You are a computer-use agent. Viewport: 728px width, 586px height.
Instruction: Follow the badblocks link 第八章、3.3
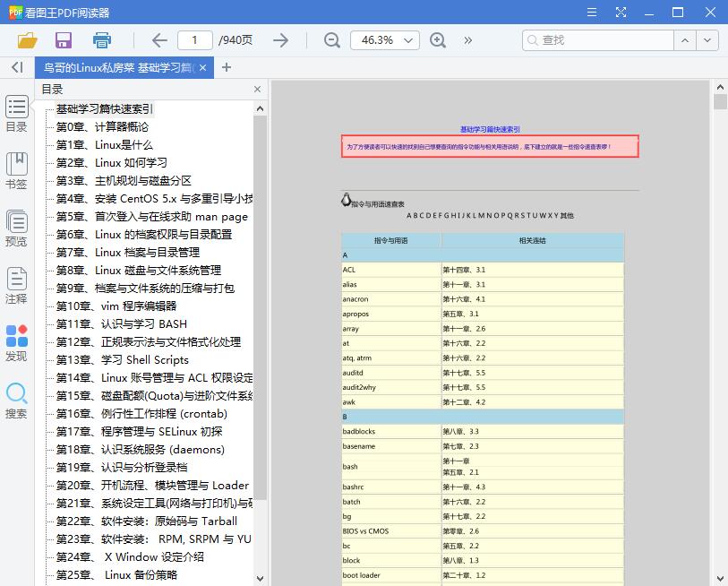(x=460, y=431)
